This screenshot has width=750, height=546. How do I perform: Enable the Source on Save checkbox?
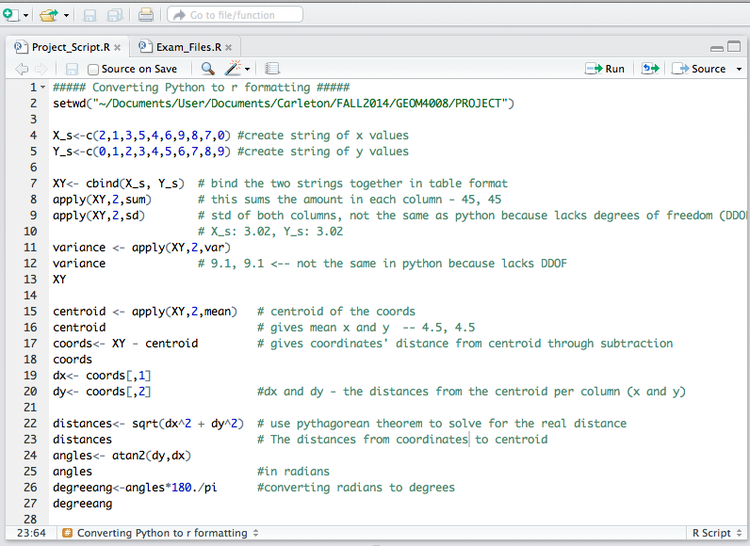click(x=94, y=69)
